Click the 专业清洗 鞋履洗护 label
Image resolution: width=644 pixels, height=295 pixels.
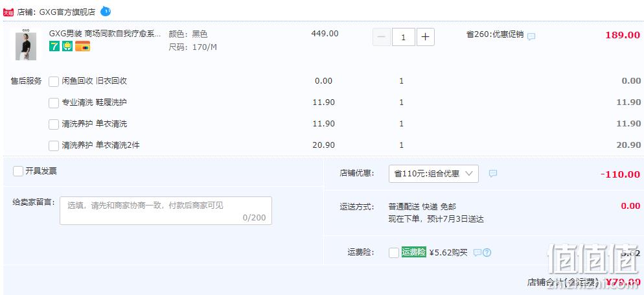(x=95, y=102)
